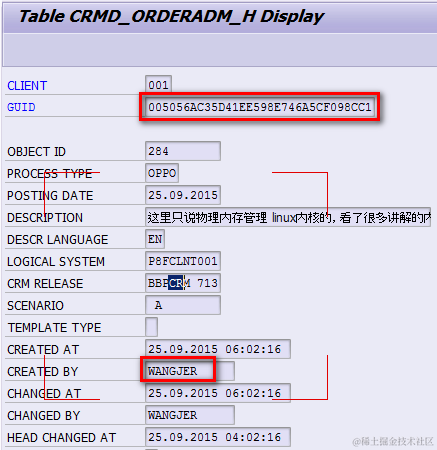Click the TEMPLATE TYPE label

[54, 328]
